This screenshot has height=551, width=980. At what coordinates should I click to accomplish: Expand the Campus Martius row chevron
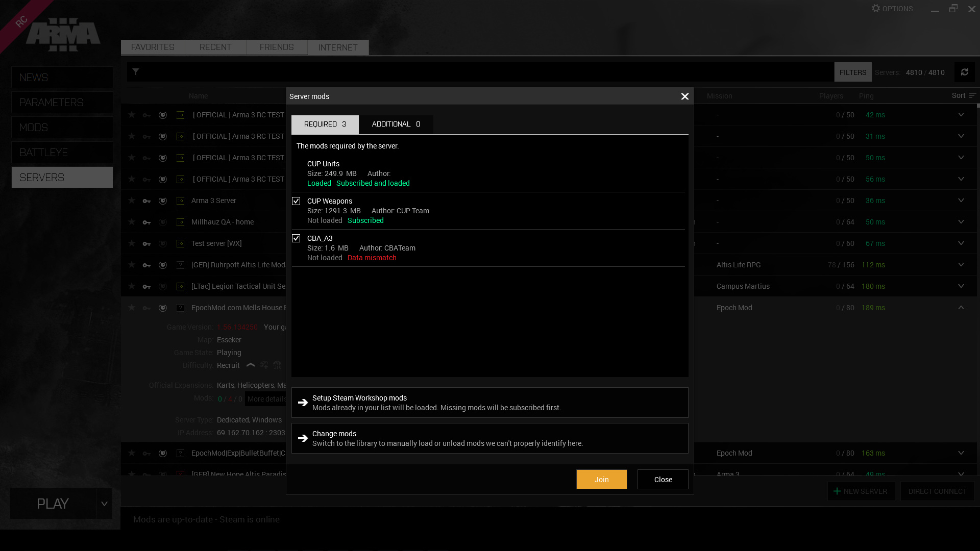point(961,286)
